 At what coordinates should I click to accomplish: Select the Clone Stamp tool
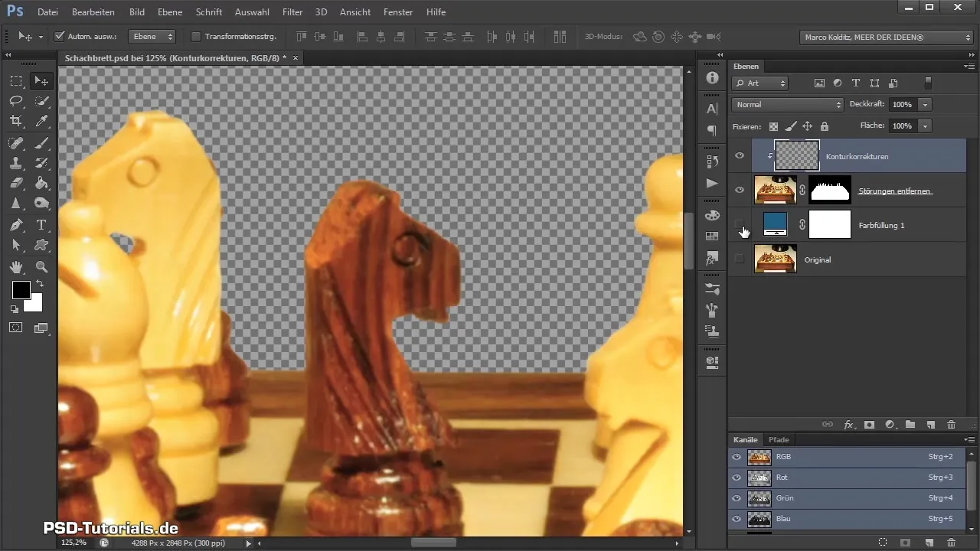click(x=16, y=162)
